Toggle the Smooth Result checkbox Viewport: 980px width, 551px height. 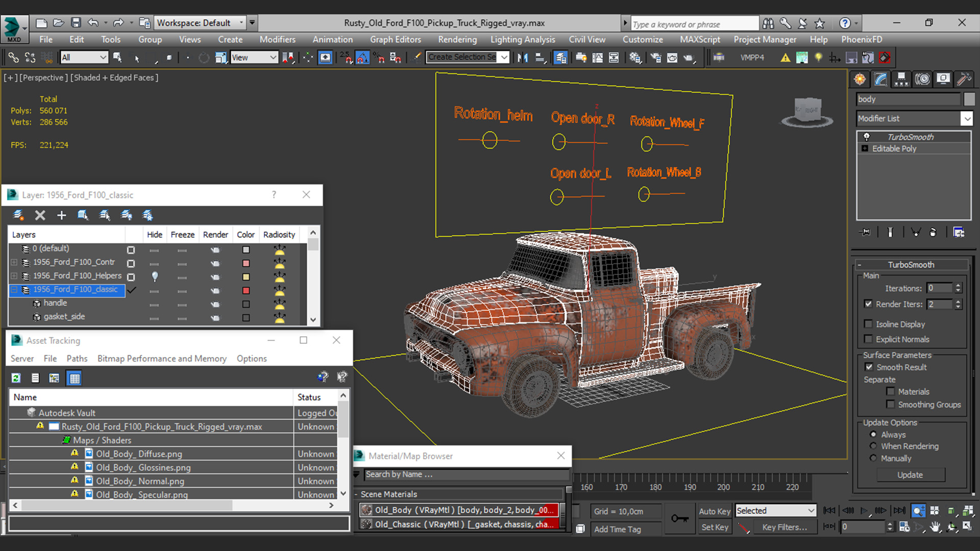(x=869, y=367)
